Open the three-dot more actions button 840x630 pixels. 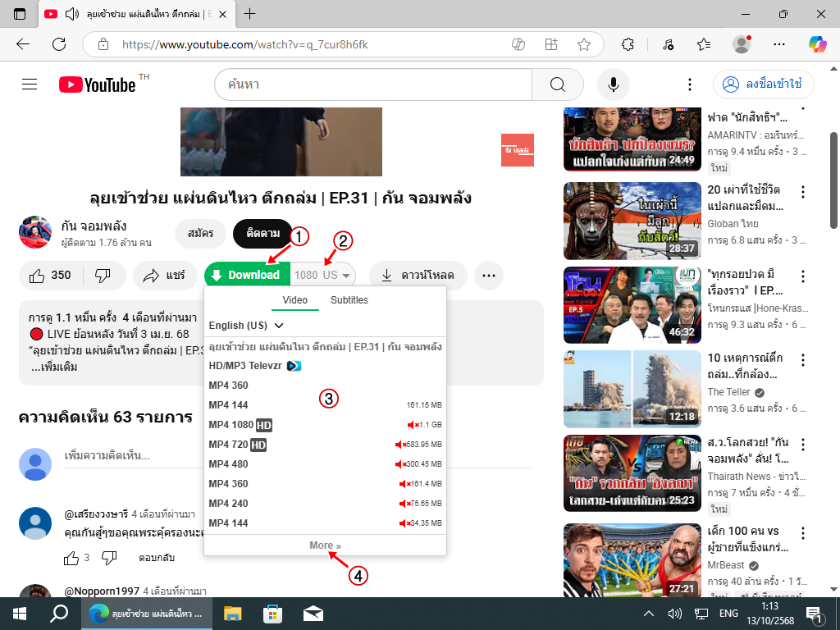(489, 276)
